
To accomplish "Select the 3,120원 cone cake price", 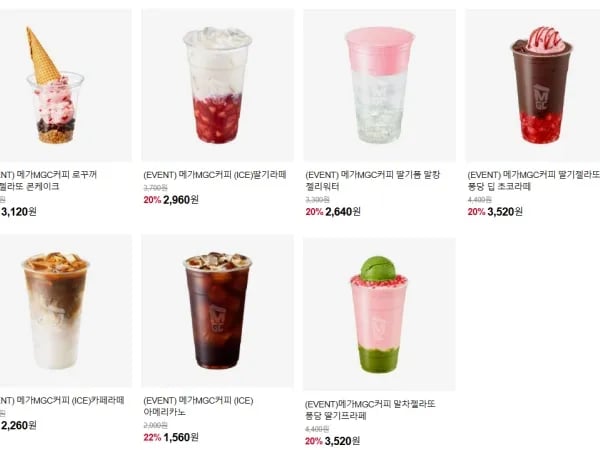I will (x=19, y=212).
